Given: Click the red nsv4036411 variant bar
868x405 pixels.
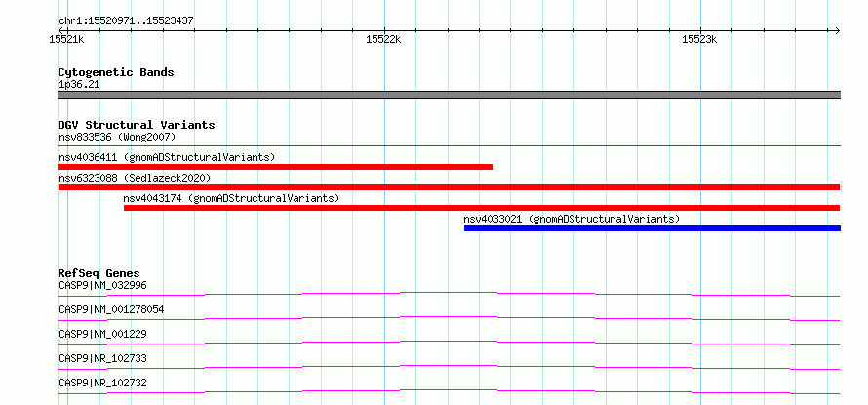Looking at the screenshot, I should (x=276, y=167).
